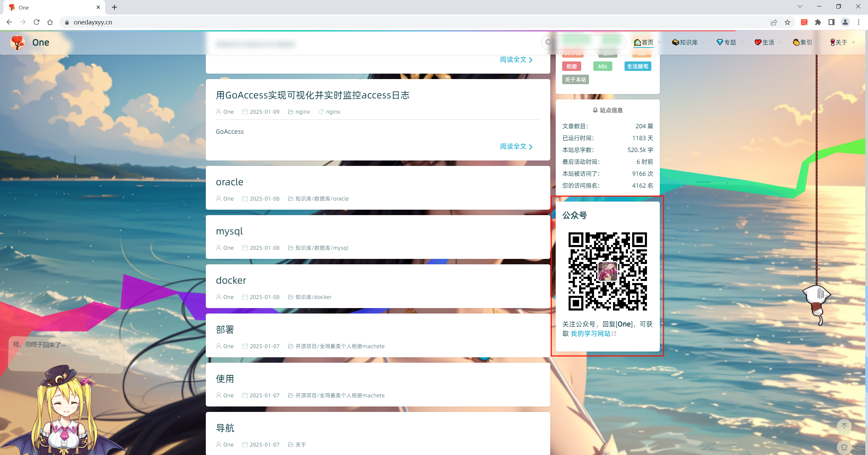Close the One browser tab

pyautogui.click(x=98, y=7)
